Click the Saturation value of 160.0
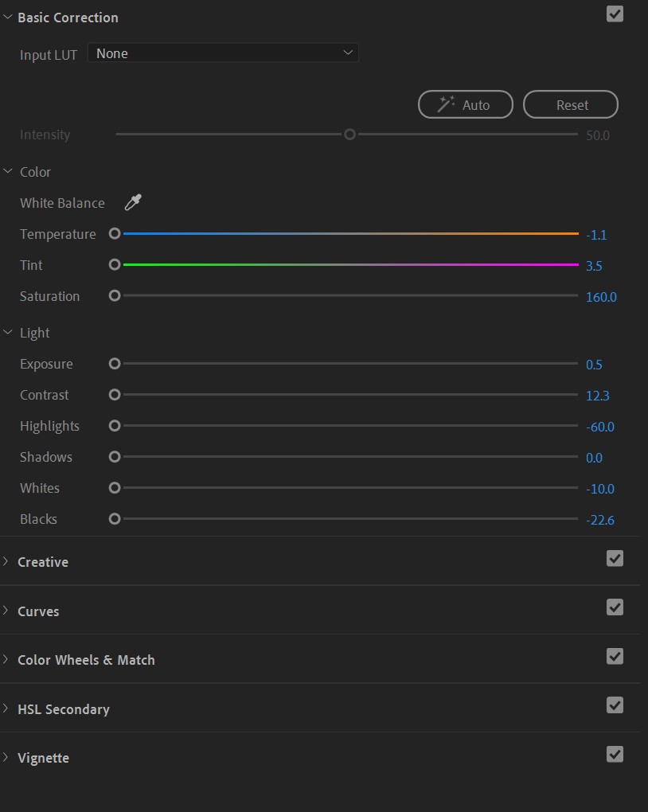Viewport: 648px width, 812px height. click(600, 297)
